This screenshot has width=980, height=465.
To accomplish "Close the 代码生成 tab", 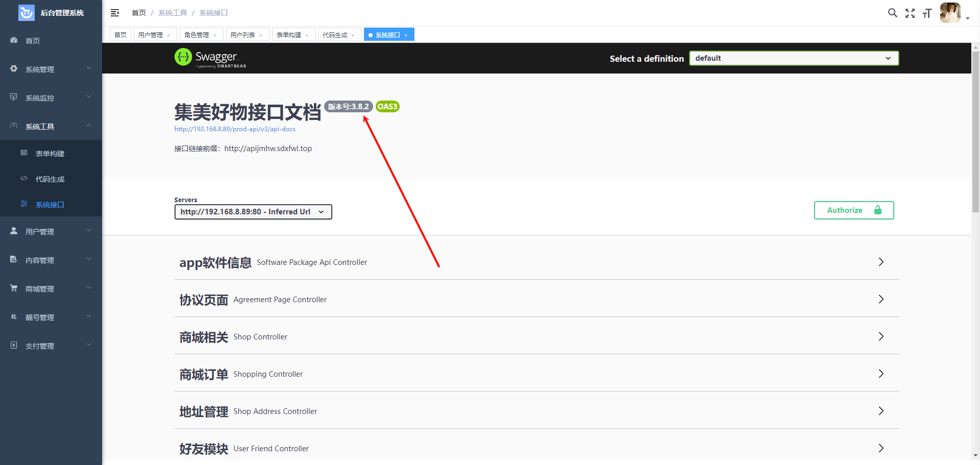I will click(x=353, y=35).
